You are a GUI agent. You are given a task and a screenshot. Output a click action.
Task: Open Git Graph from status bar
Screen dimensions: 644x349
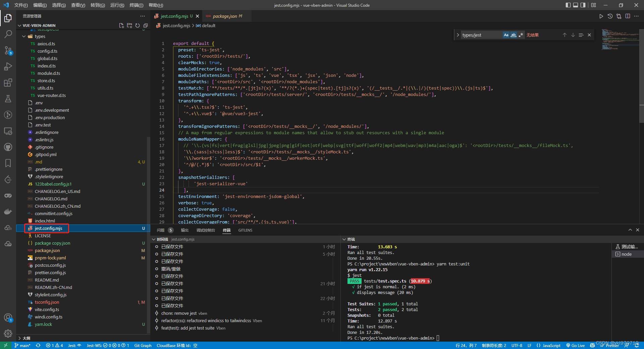point(143,345)
